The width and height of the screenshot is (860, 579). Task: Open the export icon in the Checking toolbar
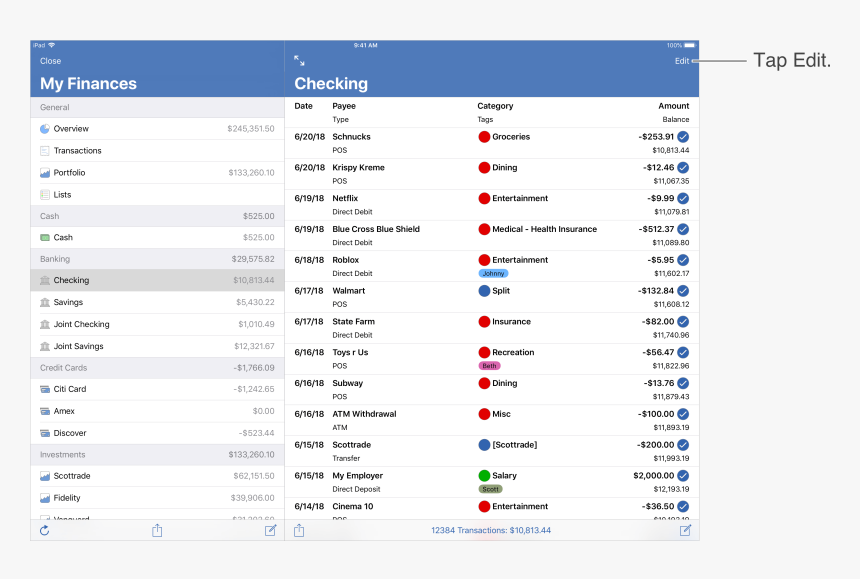[299, 530]
